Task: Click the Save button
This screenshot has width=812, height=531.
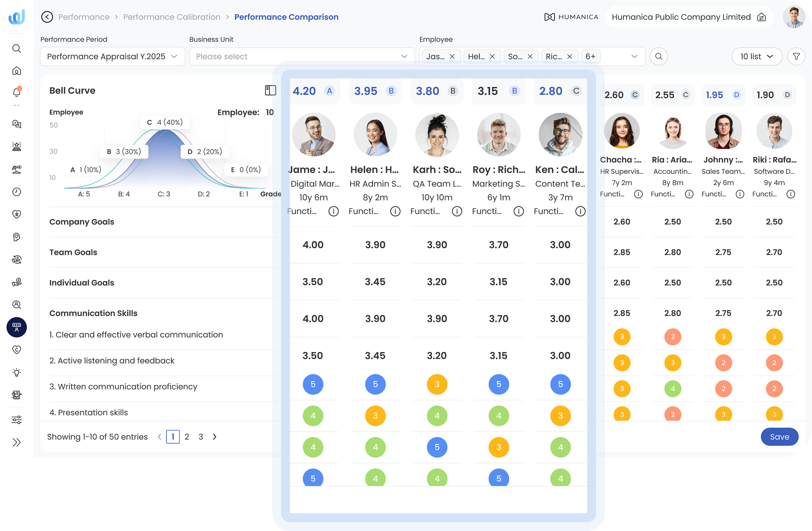Action: coord(779,437)
